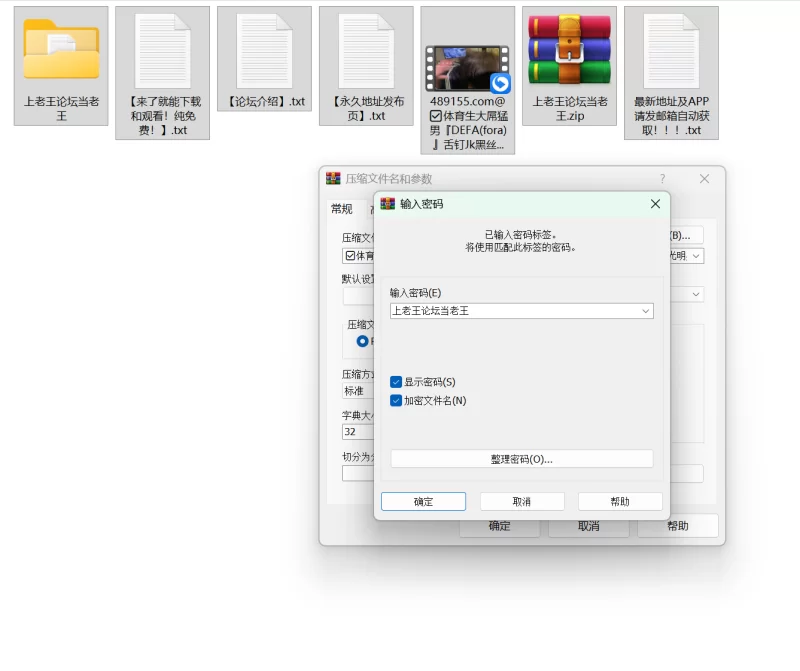Click the WinRAR icon in 输入密码 title bar

pyautogui.click(x=388, y=204)
